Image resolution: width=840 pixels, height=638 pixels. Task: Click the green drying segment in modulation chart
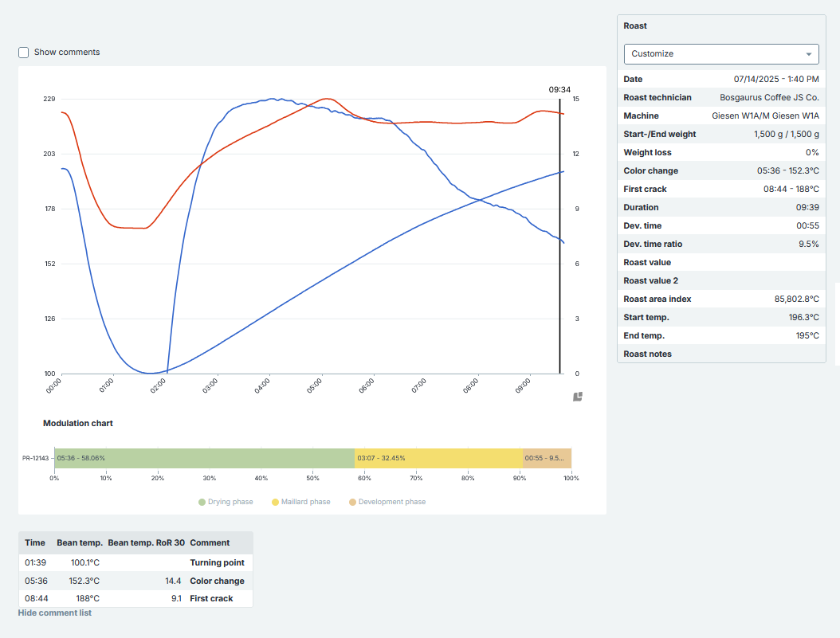point(204,458)
